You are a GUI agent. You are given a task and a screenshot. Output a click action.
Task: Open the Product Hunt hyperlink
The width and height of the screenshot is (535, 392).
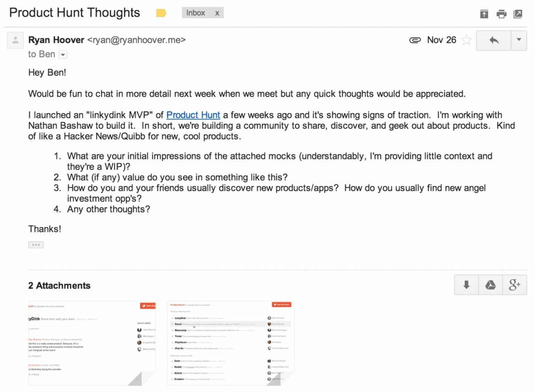click(193, 115)
